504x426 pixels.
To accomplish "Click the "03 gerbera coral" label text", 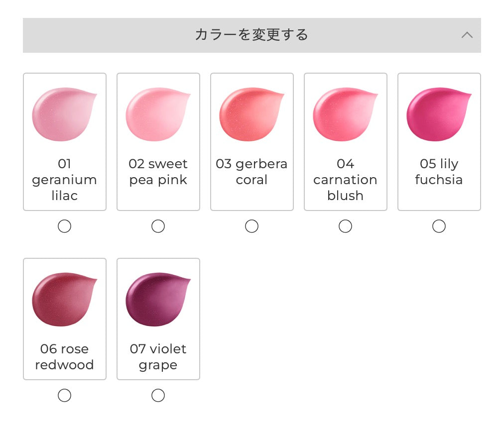I will [252, 172].
